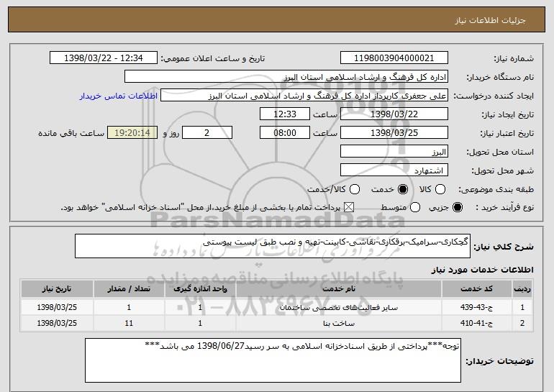
Task: Click the شرح کلي نیاز label
Action: (x=504, y=247)
